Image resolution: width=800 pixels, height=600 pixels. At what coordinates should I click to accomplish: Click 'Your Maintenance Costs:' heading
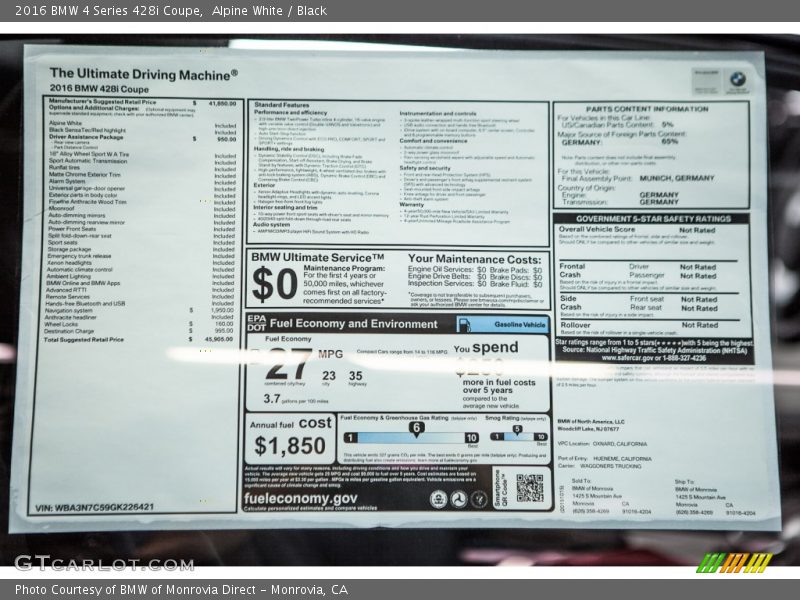tap(474, 259)
